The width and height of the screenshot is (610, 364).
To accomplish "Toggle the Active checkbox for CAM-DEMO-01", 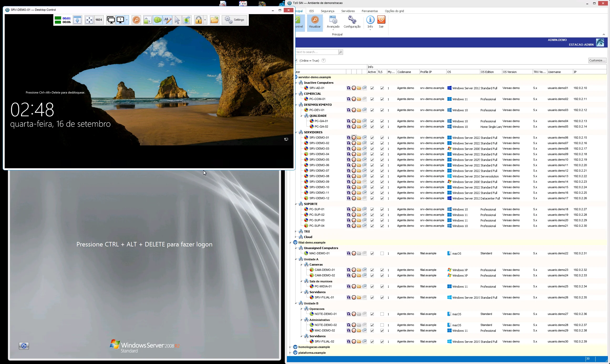I will (372, 270).
